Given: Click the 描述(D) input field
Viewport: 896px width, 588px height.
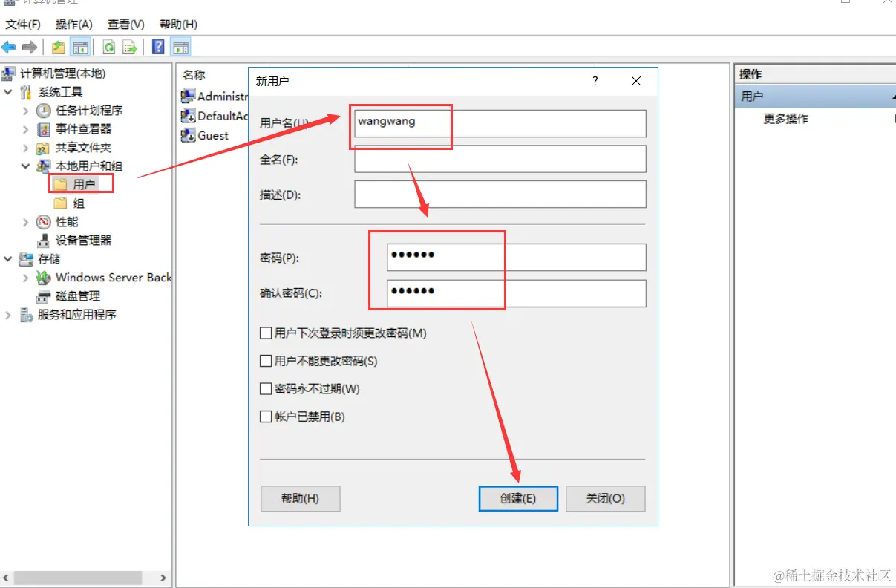Looking at the screenshot, I should coord(500,195).
